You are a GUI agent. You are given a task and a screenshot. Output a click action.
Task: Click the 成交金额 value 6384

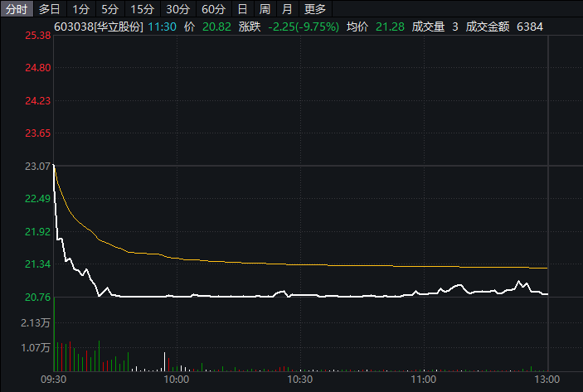coord(529,27)
